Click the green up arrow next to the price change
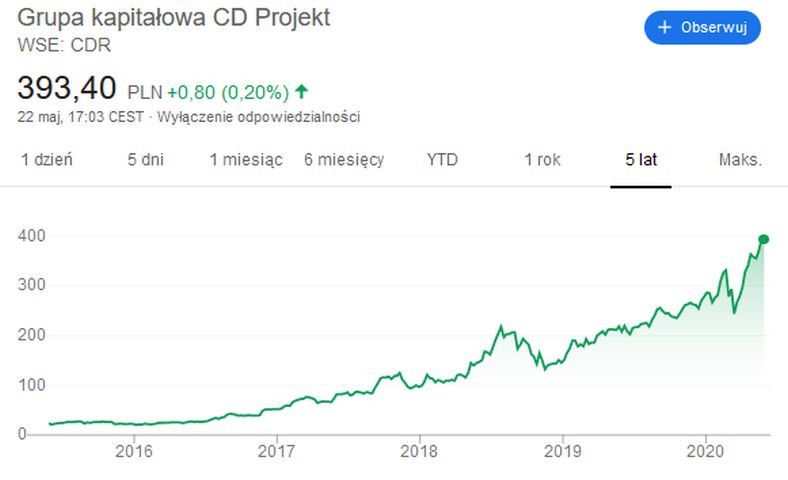Image resolution: width=788 pixels, height=480 pixels. coord(301,92)
